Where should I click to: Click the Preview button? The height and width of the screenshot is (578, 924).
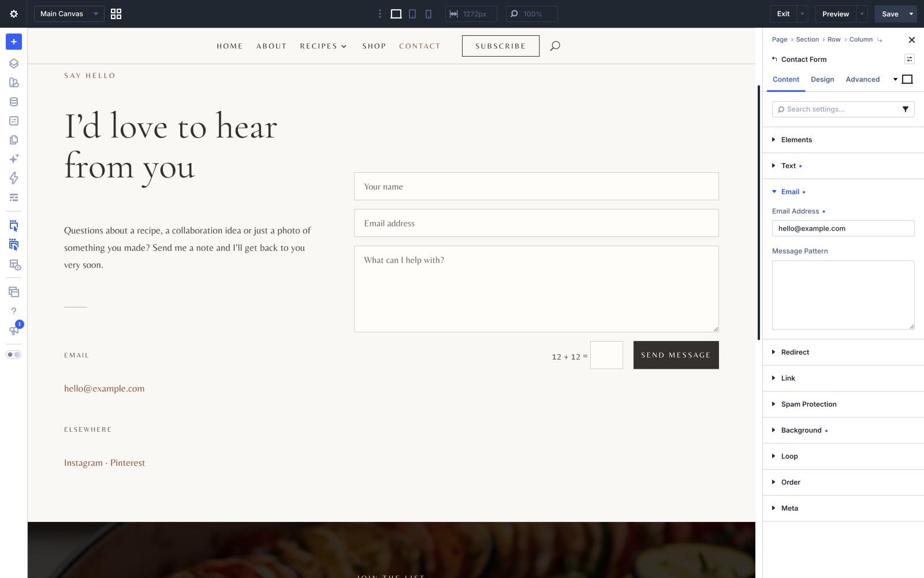pos(836,14)
